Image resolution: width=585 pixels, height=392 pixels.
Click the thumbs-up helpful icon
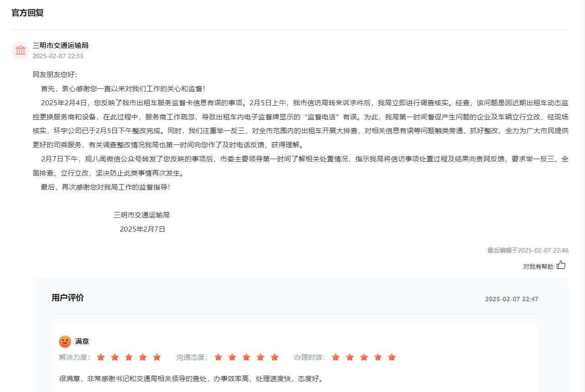561,265
